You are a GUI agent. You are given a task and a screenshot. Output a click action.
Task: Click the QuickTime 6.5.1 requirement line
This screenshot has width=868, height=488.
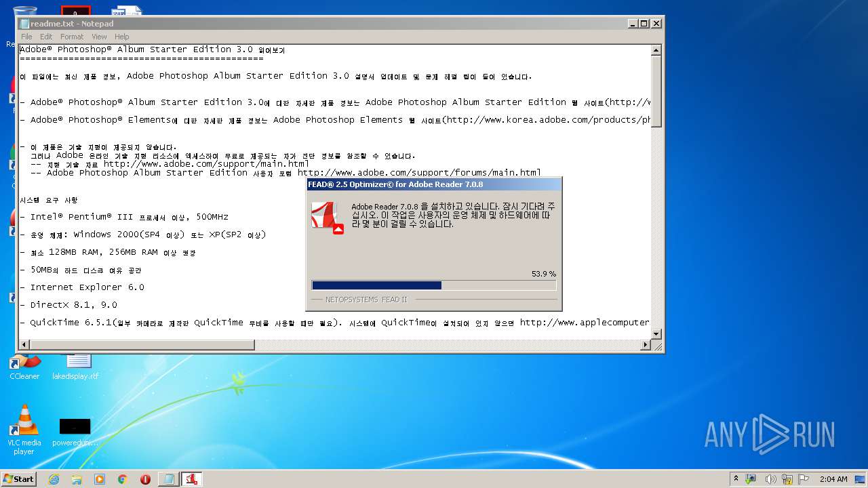(x=335, y=323)
